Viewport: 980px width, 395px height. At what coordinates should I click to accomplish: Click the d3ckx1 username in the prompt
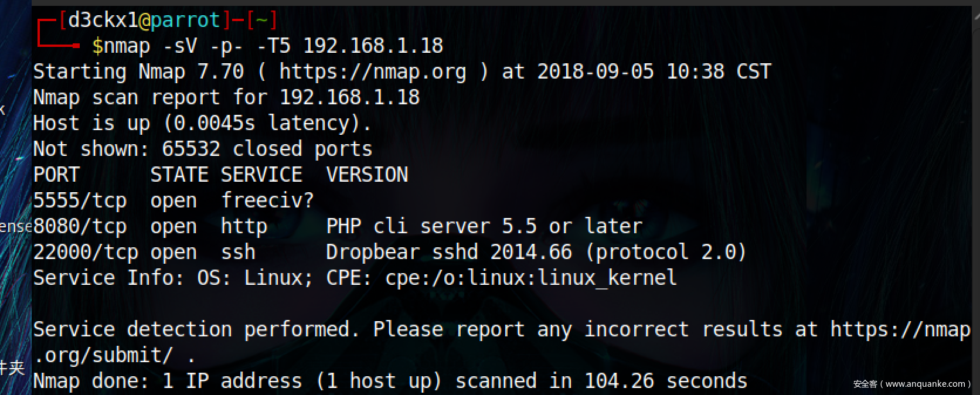[103, 20]
